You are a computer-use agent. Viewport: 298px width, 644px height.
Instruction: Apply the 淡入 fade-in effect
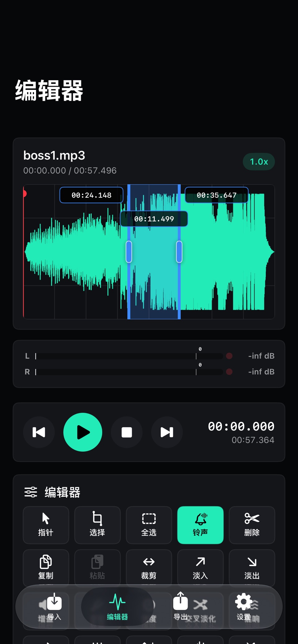(x=201, y=568)
